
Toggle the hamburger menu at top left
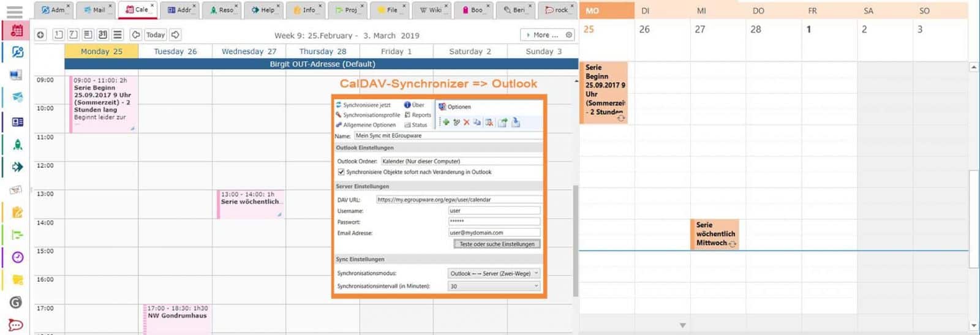coord(15,12)
